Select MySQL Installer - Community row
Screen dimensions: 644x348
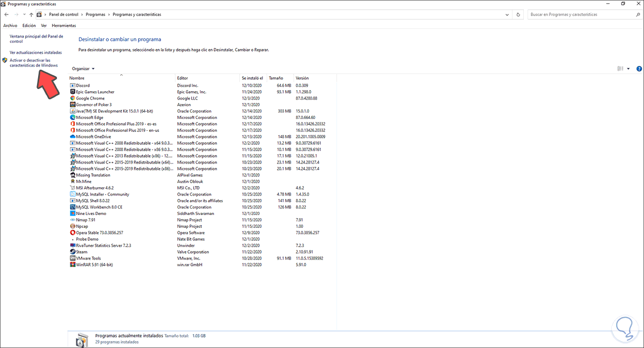tap(203, 195)
